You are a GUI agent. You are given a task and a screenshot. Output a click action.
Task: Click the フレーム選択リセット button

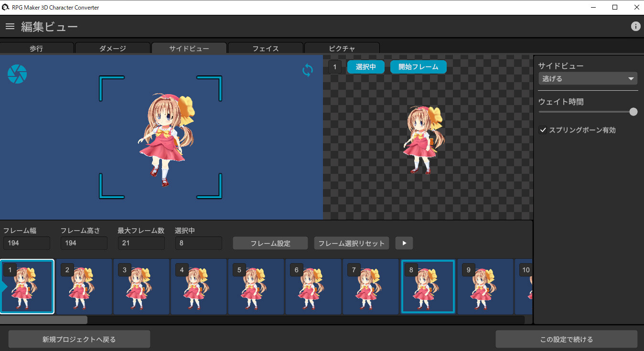tap(351, 243)
